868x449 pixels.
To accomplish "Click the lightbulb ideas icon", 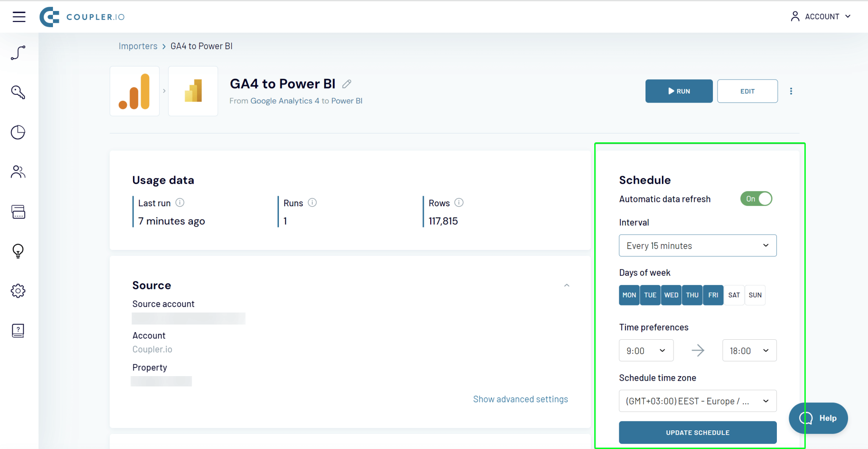I will [17, 251].
